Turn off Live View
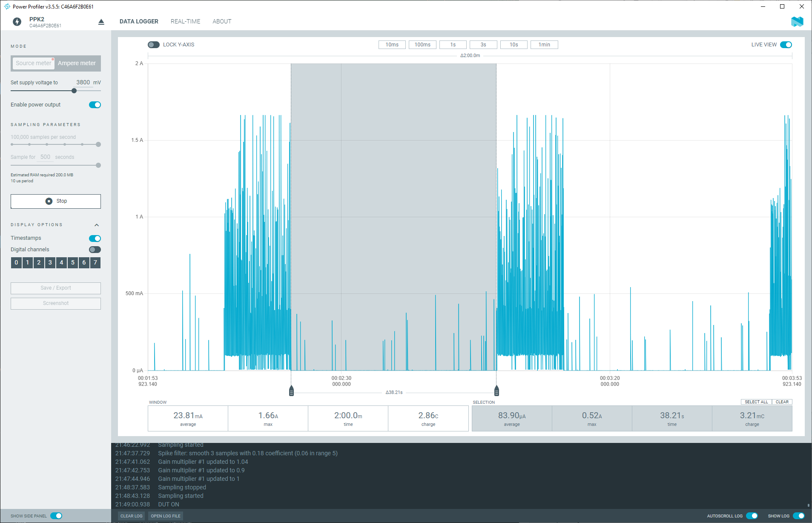The height and width of the screenshot is (523, 812). pos(786,45)
